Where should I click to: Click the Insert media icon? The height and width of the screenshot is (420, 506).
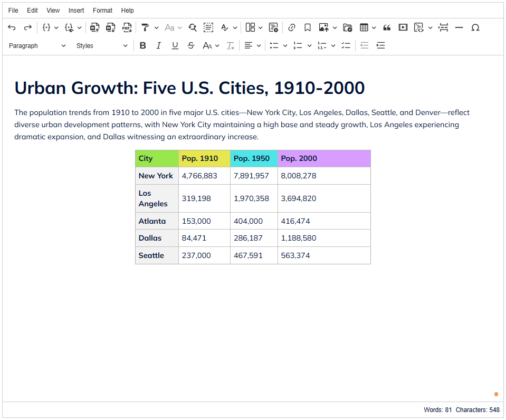(x=403, y=27)
